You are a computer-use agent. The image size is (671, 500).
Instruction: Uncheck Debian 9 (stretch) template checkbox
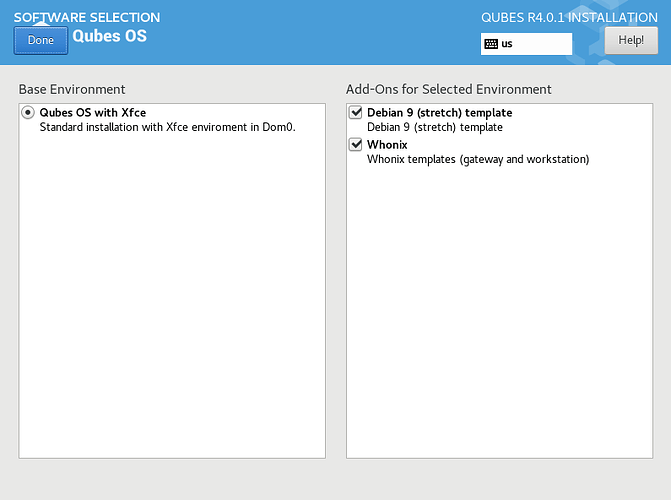click(356, 113)
